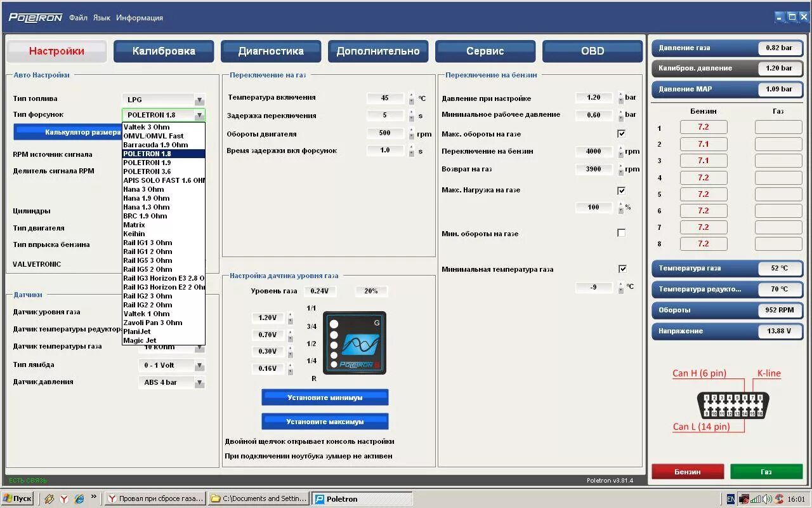Open the Настройки tab
This screenshot has height=508, width=812.
coord(56,51)
